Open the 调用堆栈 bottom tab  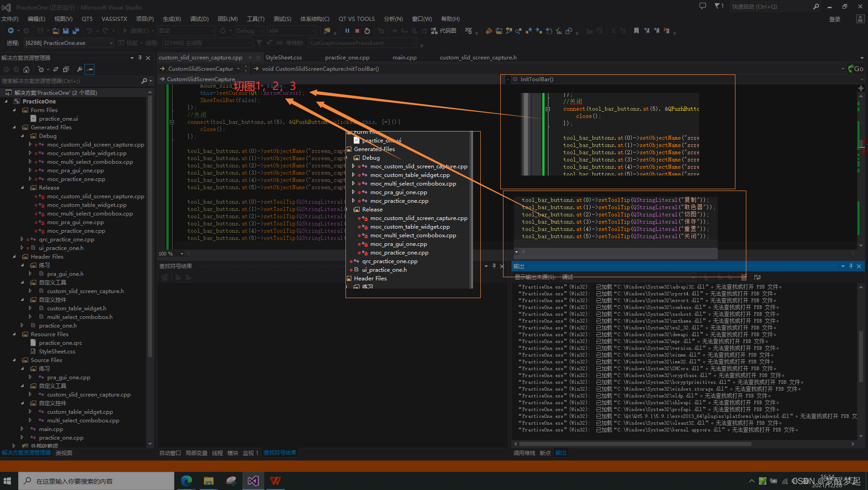click(x=524, y=453)
